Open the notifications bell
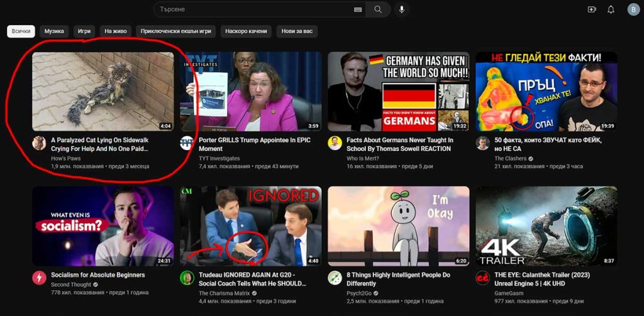This screenshot has width=644, height=316. 611,9
